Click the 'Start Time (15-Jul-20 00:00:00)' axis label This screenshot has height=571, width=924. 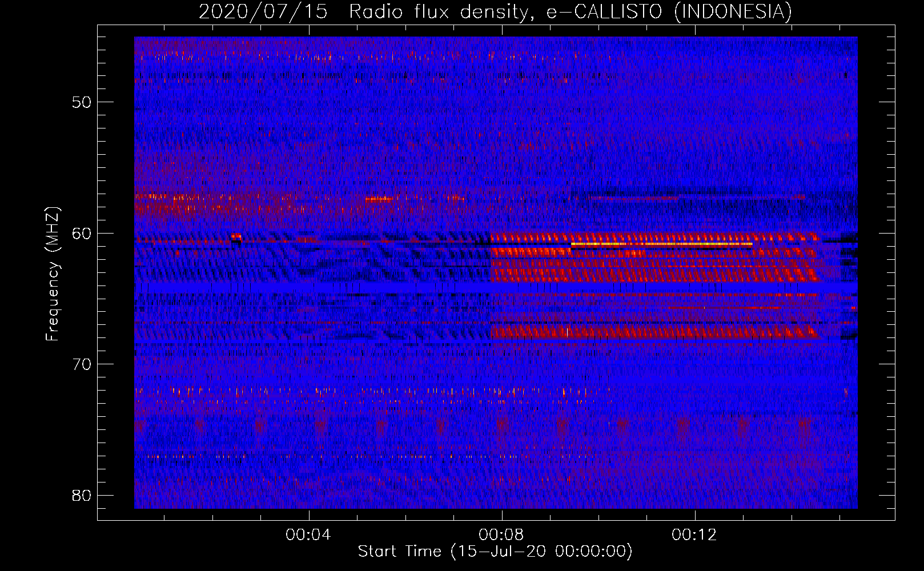tap(495, 552)
